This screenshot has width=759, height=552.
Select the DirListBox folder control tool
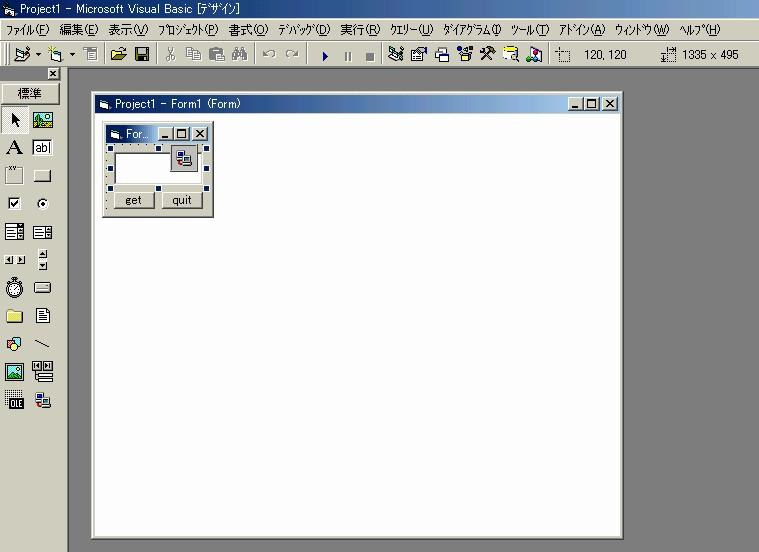tap(15, 316)
